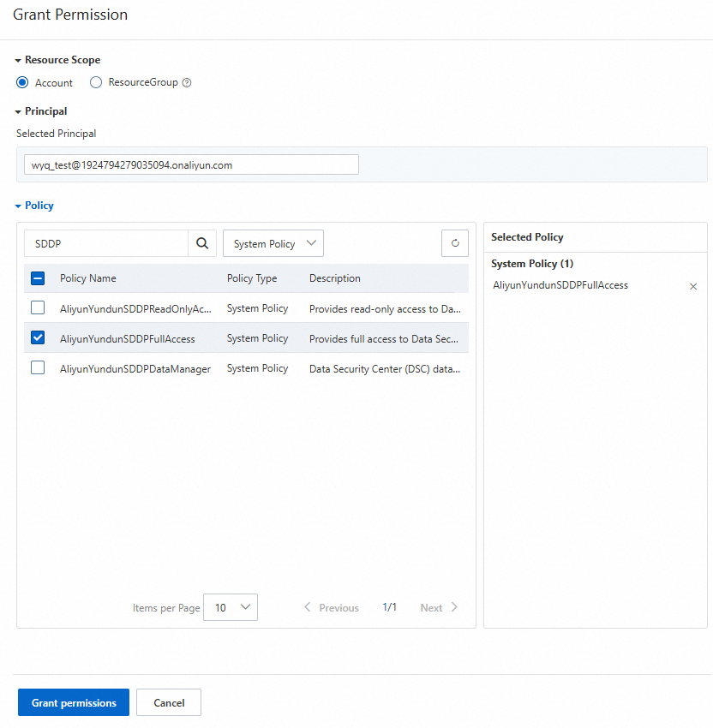
Task: Click the search magnifier icon
Action: click(x=202, y=243)
